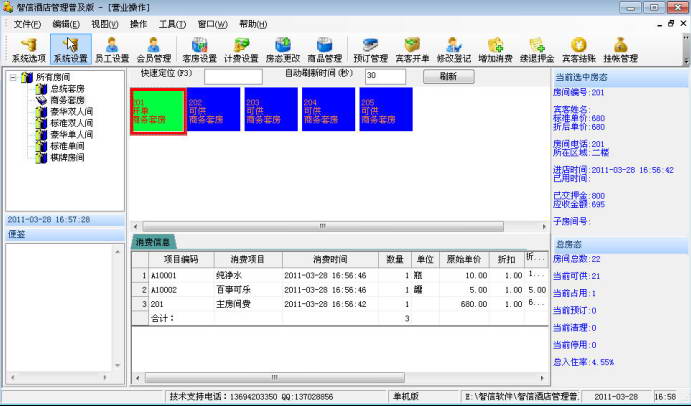Click 数量 column header
Viewport: 691px width, 407px height.
(395, 260)
